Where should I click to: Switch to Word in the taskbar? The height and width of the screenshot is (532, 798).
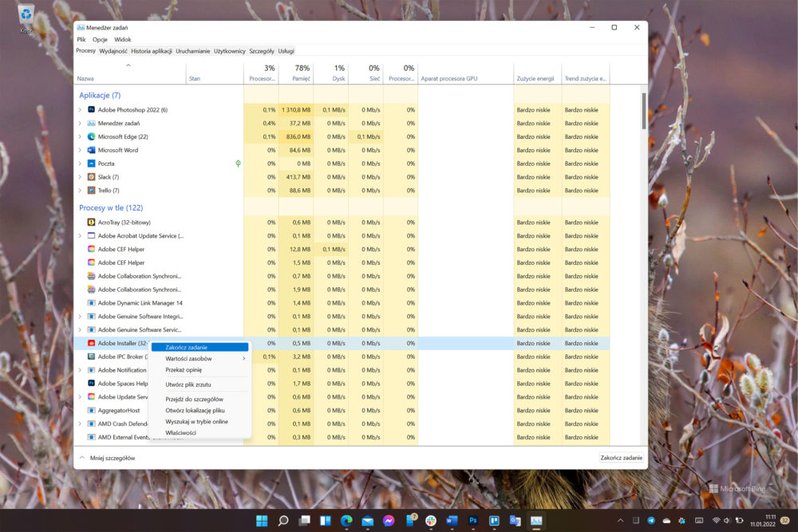(x=452, y=521)
